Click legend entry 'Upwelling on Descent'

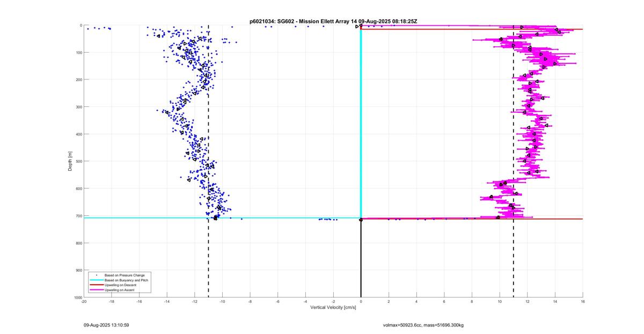click(x=121, y=285)
